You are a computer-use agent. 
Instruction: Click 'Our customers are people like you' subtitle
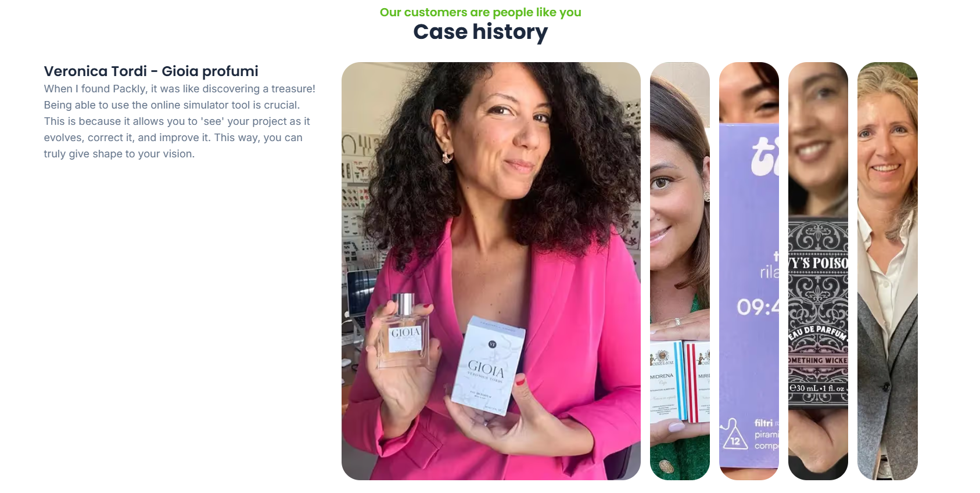click(480, 12)
